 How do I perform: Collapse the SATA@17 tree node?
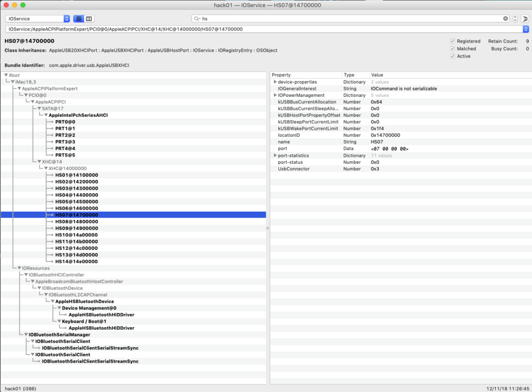click(x=39, y=109)
